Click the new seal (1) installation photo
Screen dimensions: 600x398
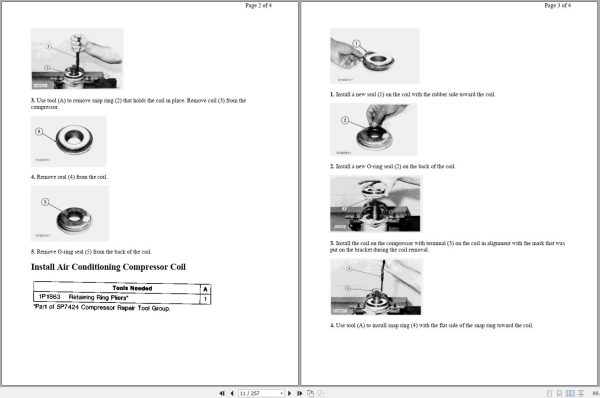pos(375,55)
